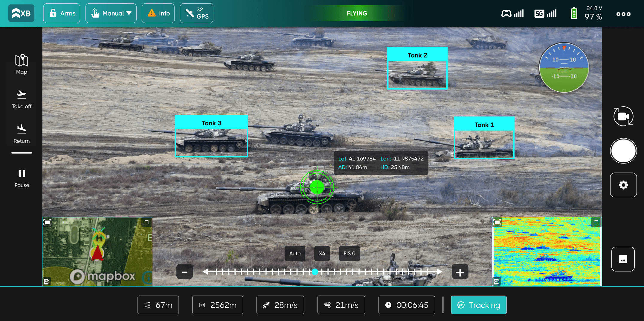
Task: Expand the thermal view to fullscreen
Action: point(497,222)
